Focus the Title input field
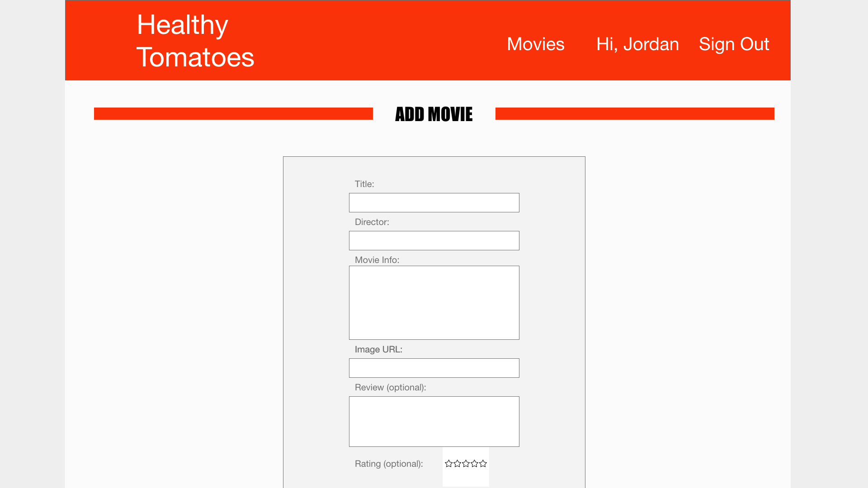 [434, 202]
